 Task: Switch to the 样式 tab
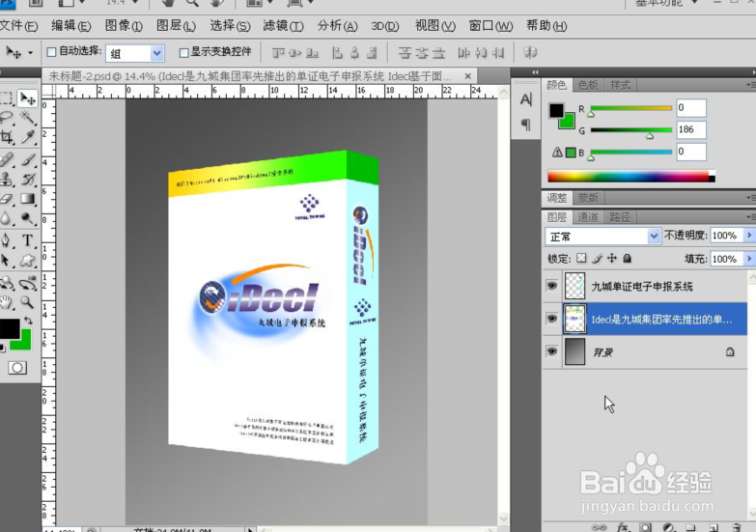[620, 85]
